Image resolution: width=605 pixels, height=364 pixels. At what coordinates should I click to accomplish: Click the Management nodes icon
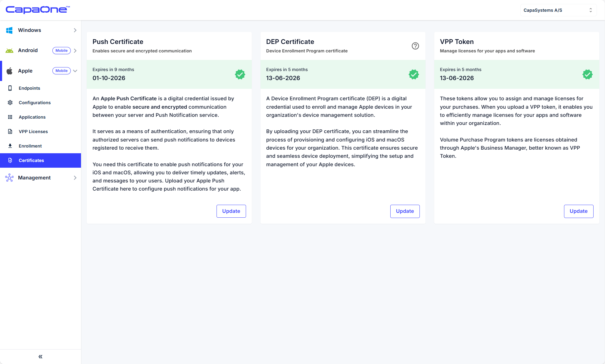(x=9, y=178)
